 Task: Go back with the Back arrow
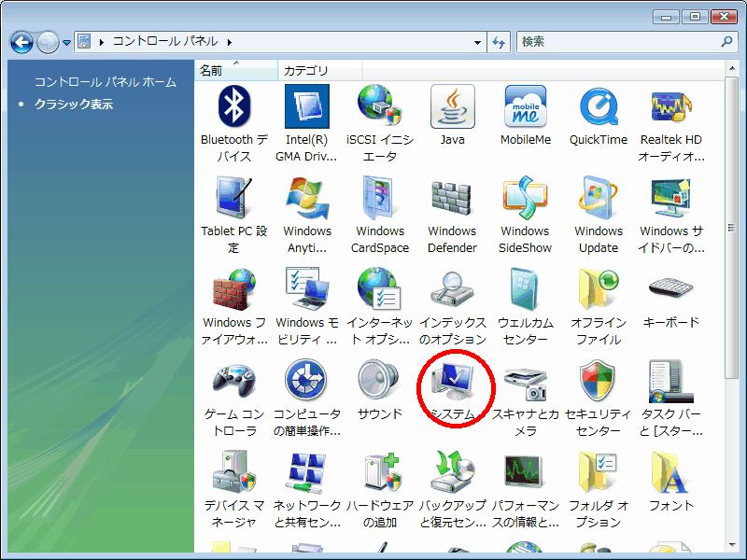click(x=21, y=42)
